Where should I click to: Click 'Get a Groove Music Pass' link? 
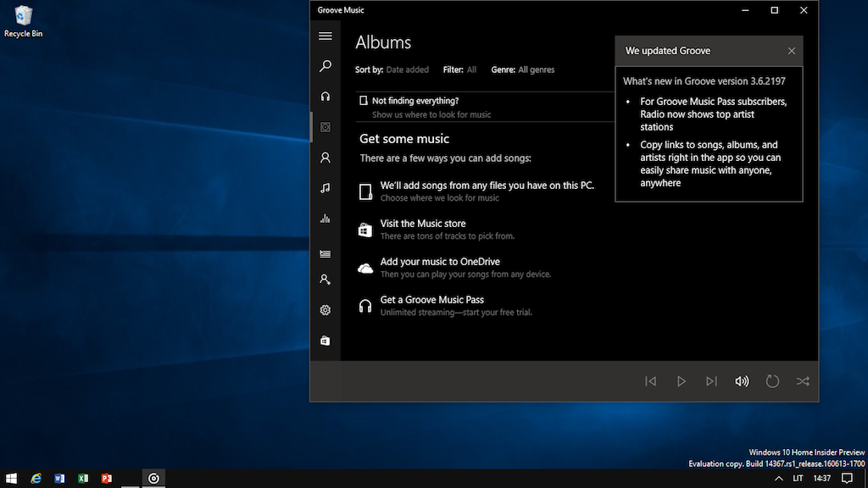(x=431, y=300)
